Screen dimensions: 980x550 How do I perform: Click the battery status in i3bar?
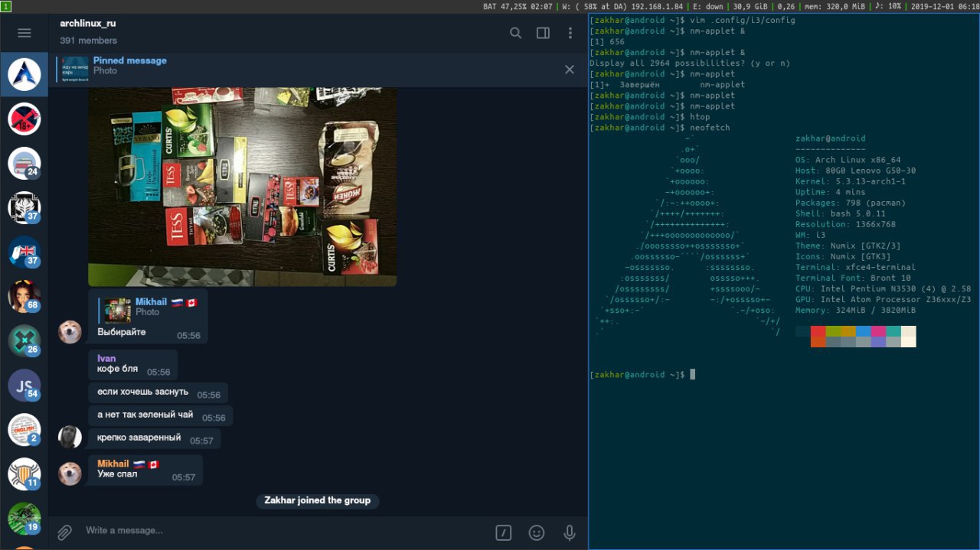click(518, 6)
